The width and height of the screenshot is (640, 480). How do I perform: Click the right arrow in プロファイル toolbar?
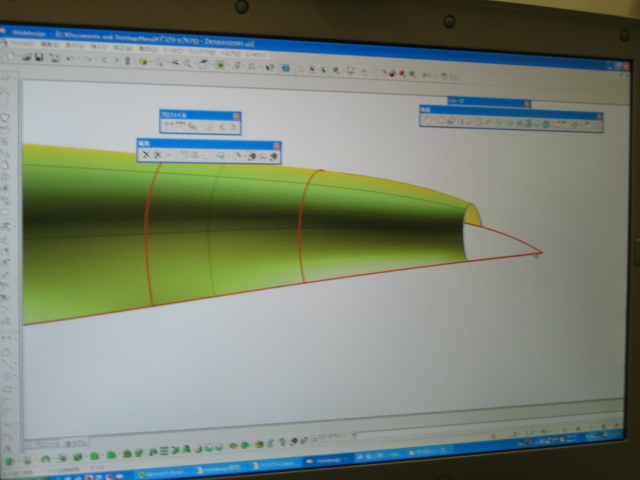(x=233, y=127)
